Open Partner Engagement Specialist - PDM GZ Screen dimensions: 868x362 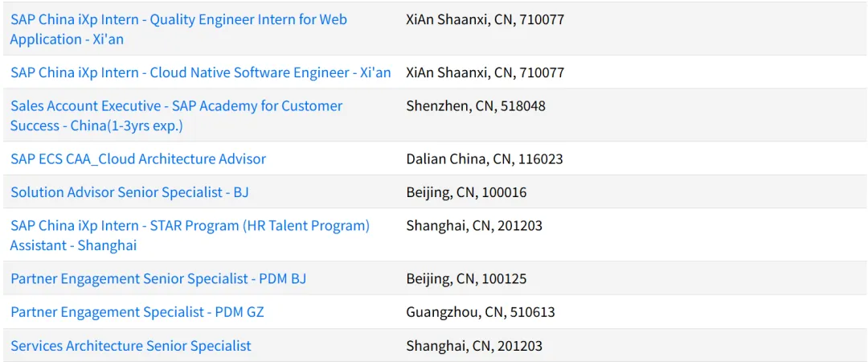[137, 312]
